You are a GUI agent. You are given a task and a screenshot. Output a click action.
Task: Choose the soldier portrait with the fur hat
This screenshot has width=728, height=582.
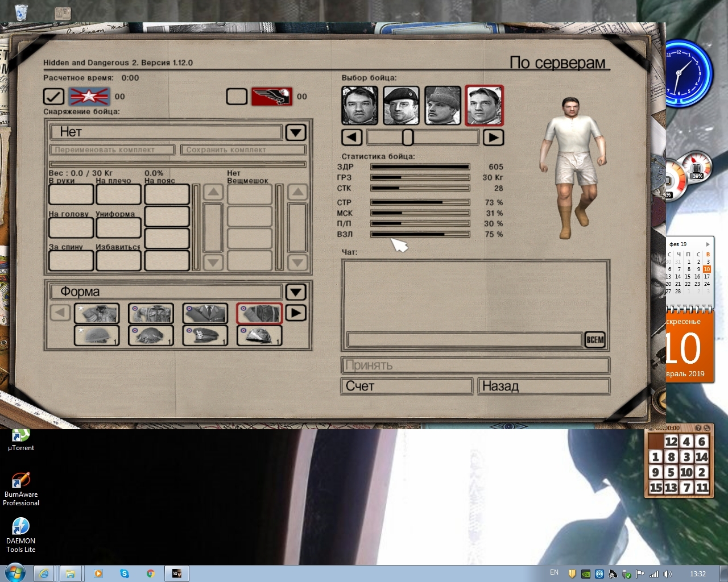click(x=442, y=105)
